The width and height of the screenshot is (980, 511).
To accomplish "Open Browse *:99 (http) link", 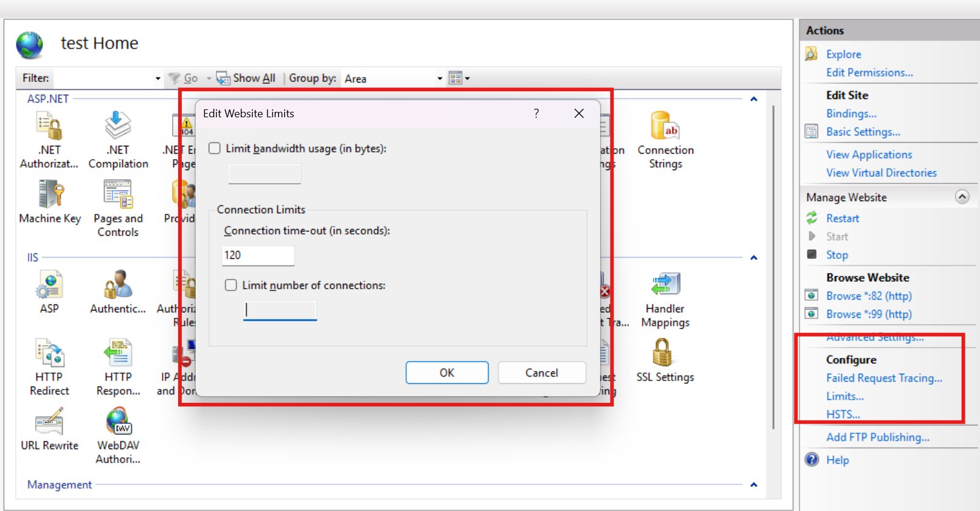I will pos(869,314).
